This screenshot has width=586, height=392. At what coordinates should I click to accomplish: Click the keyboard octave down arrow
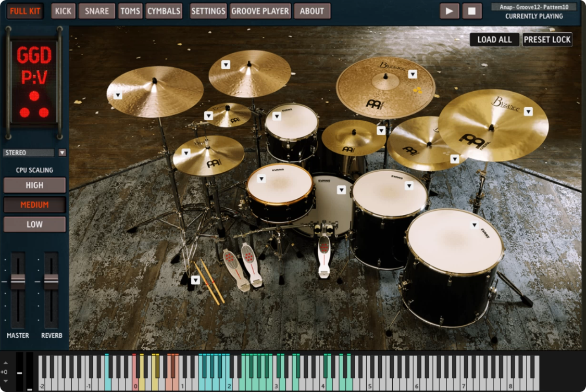6,381
